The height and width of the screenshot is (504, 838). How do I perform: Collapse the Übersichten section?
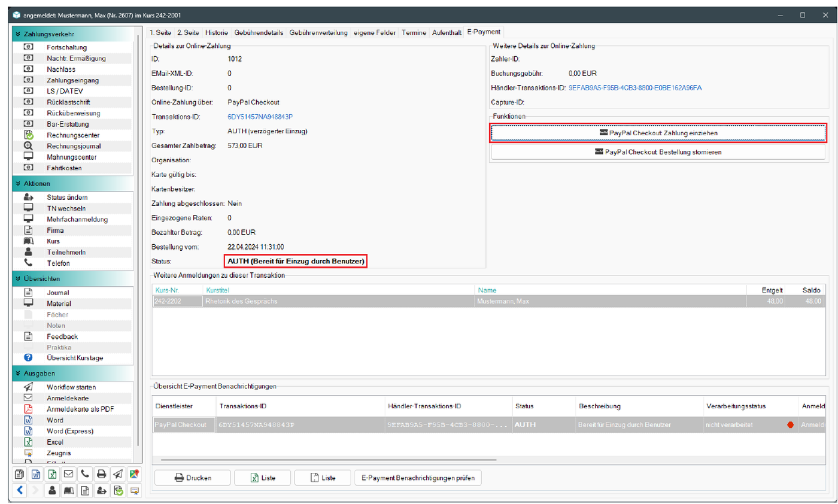coord(19,278)
